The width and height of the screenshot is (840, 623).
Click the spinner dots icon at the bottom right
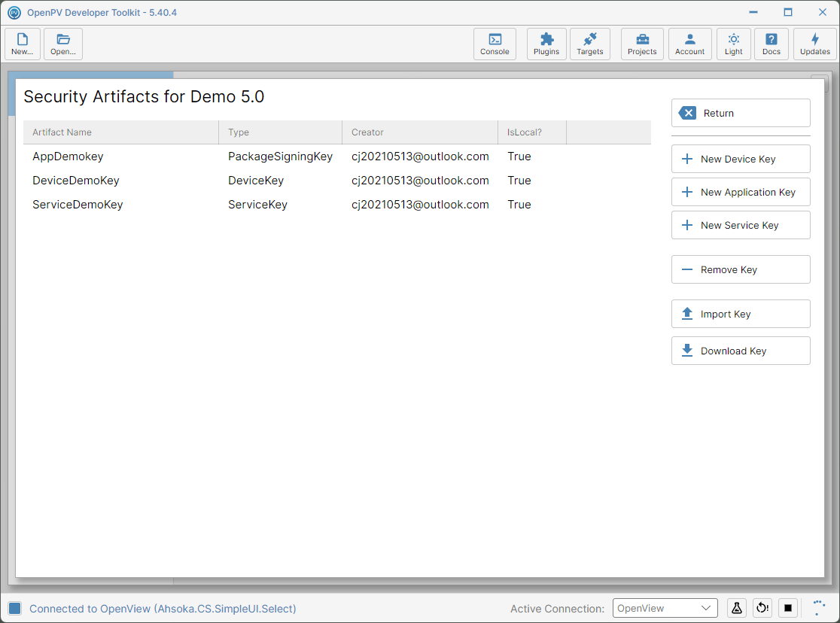(819, 607)
